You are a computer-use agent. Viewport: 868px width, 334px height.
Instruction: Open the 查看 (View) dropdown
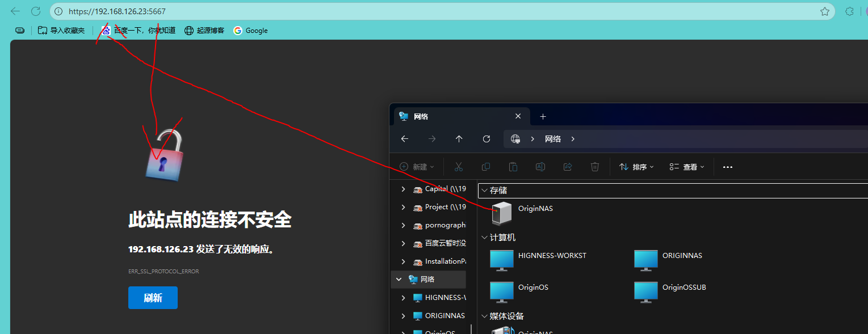coord(686,166)
